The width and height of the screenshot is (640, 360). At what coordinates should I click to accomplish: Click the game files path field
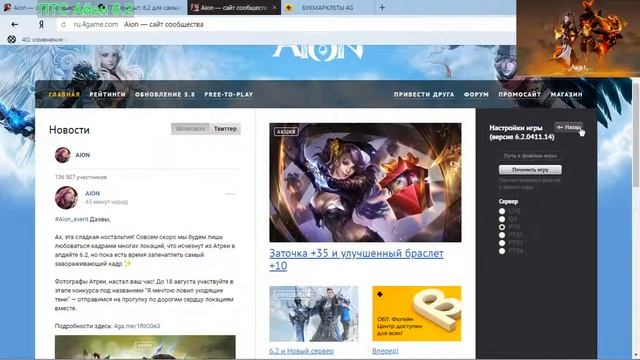tap(530, 156)
